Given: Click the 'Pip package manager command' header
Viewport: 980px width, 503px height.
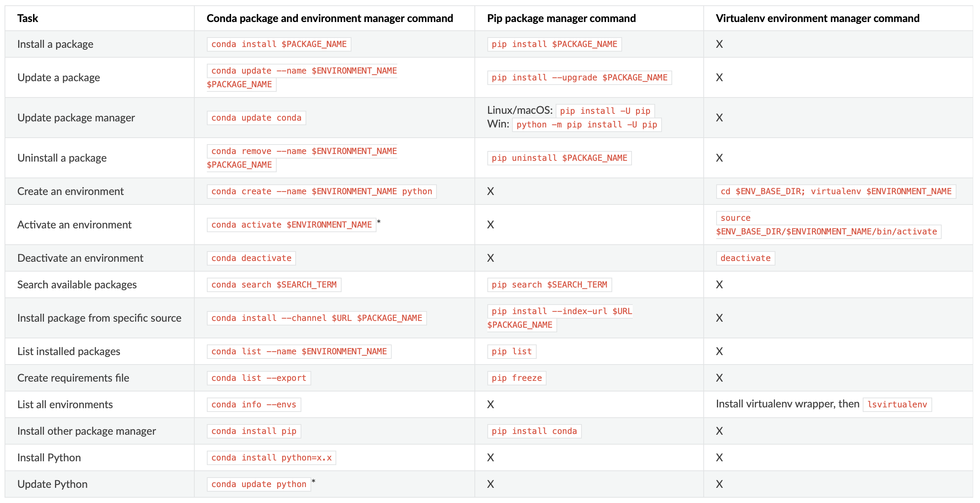Looking at the screenshot, I should 561,18.
